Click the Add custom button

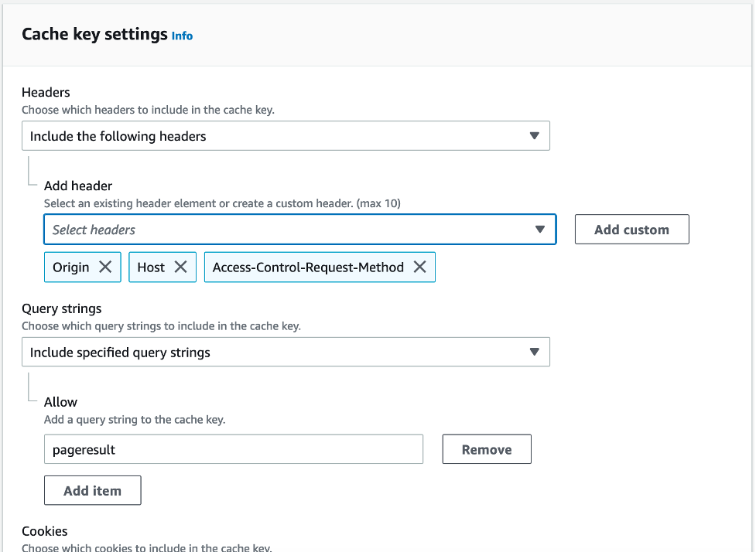(x=631, y=229)
